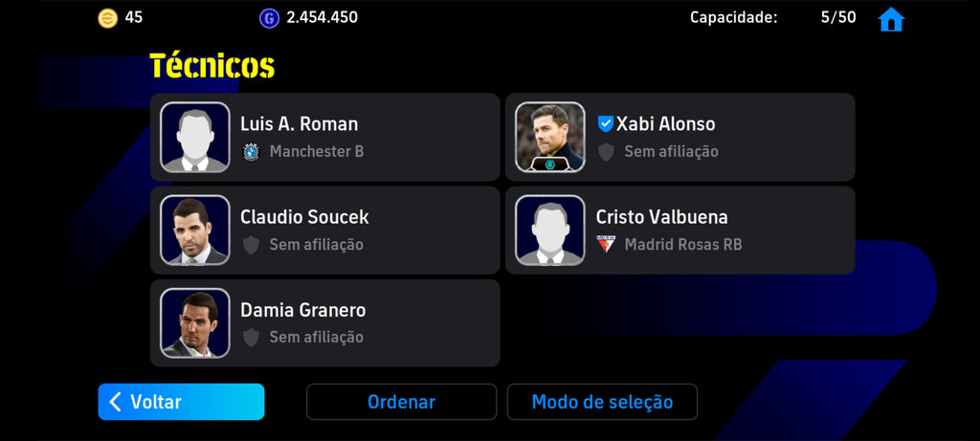
Task: Tap the 2.454.450 GP balance
Action: point(322,17)
